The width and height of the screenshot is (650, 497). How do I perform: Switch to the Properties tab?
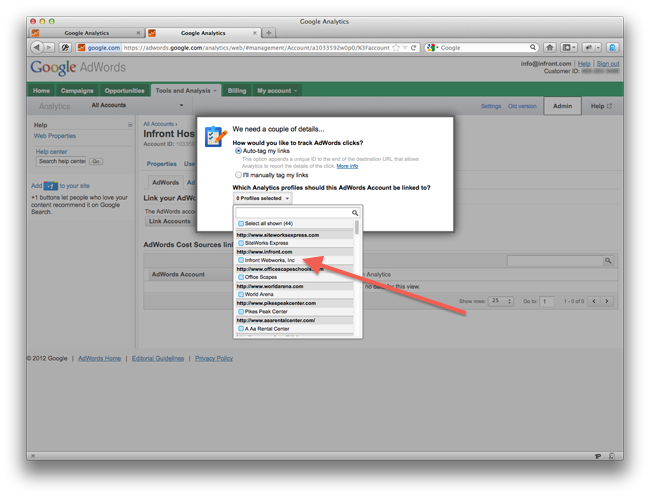click(x=162, y=164)
